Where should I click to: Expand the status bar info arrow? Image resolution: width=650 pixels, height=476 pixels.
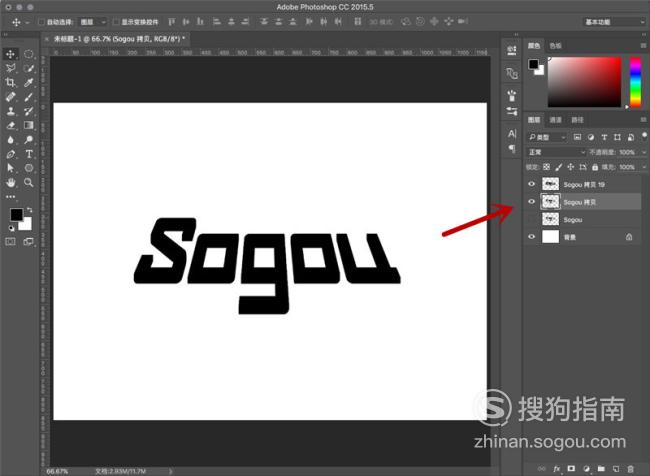pos(170,471)
